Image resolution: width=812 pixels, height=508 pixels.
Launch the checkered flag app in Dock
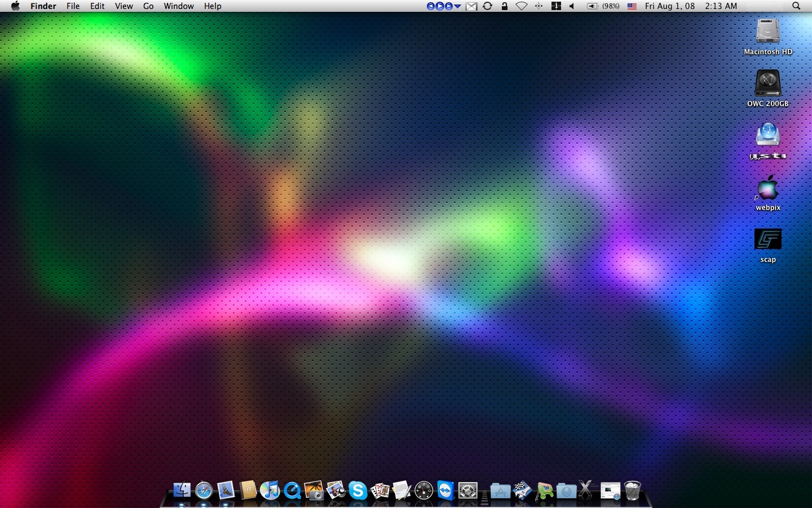click(522, 491)
